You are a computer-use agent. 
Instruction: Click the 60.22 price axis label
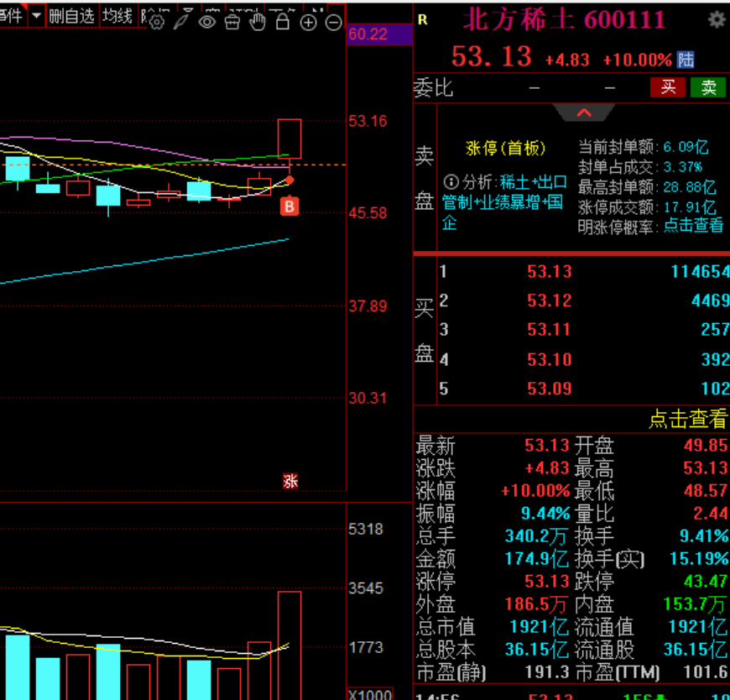tap(368, 34)
